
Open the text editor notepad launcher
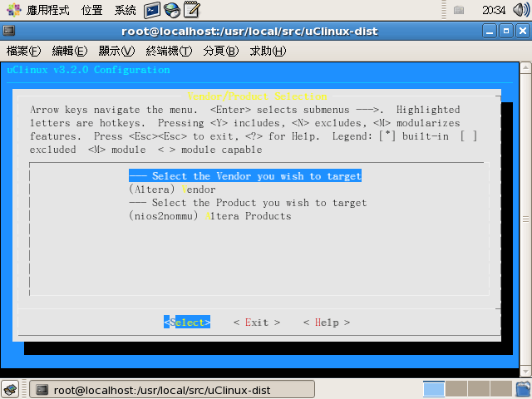tap(192, 10)
